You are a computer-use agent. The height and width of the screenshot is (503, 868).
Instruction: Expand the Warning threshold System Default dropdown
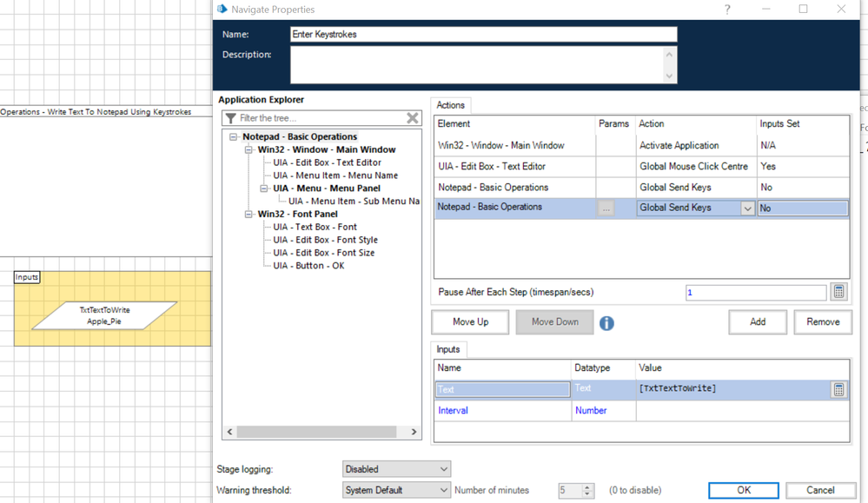click(396, 490)
